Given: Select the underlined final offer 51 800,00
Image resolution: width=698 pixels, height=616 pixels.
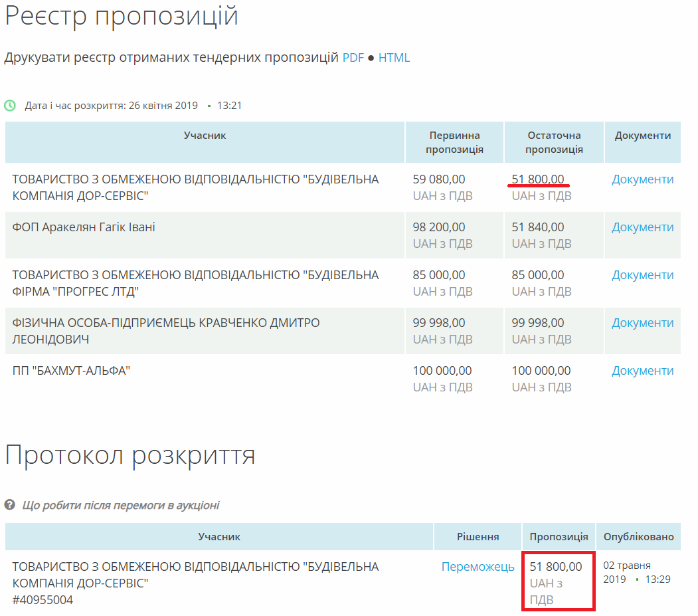Looking at the screenshot, I should (538, 179).
